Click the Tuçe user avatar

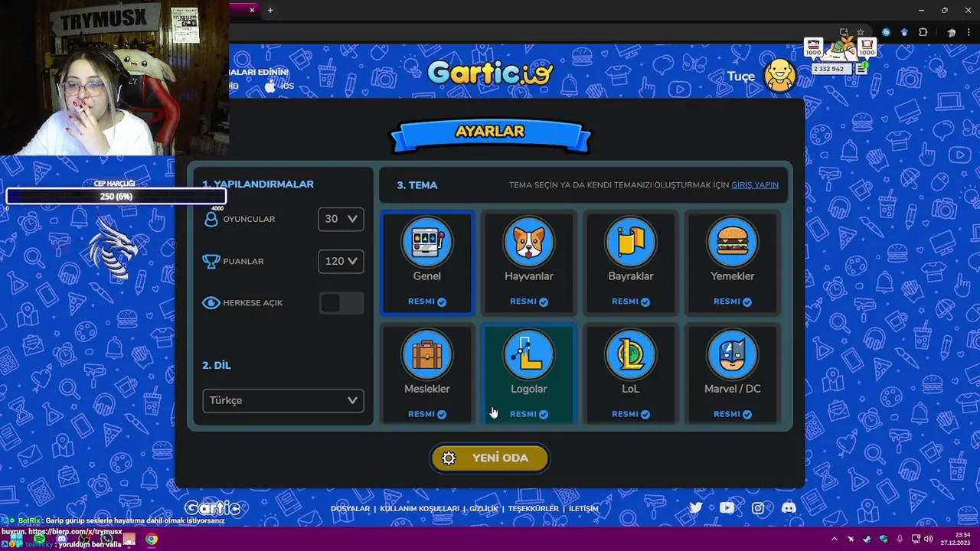tap(780, 76)
